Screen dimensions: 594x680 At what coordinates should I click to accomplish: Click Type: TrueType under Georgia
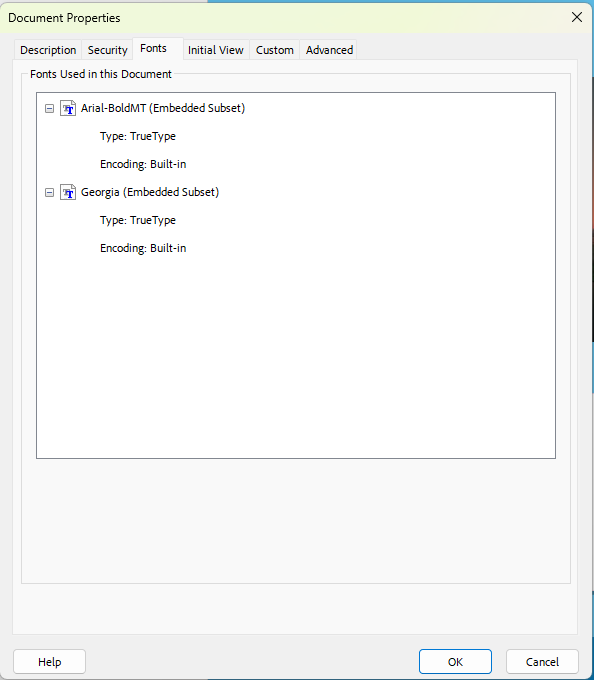click(x=138, y=220)
